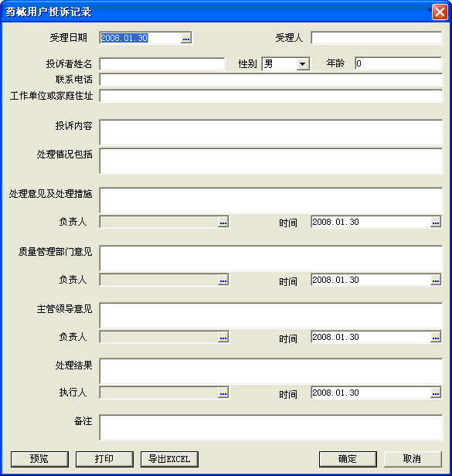Screen dimensions: 452x476
Task: Focus the 受理人 input field
Action: coord(376,38)
